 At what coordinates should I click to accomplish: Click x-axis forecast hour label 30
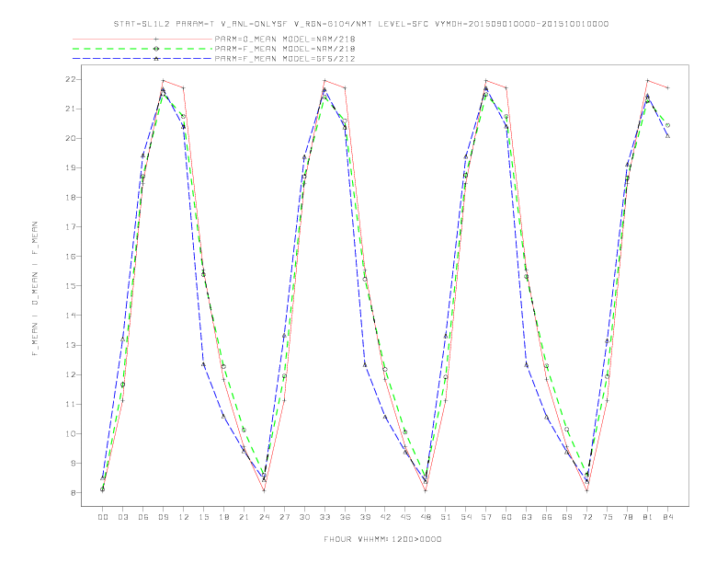[x=304, y=517]
